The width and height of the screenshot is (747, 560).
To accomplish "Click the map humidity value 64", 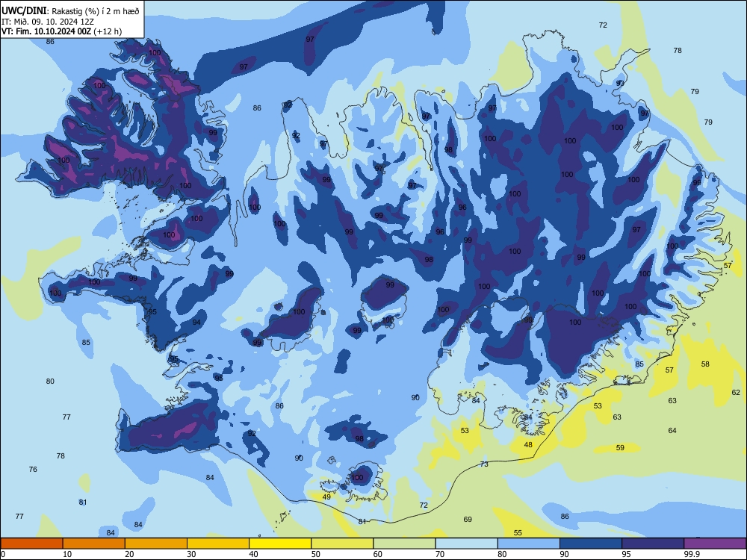I will click(672, 431).
